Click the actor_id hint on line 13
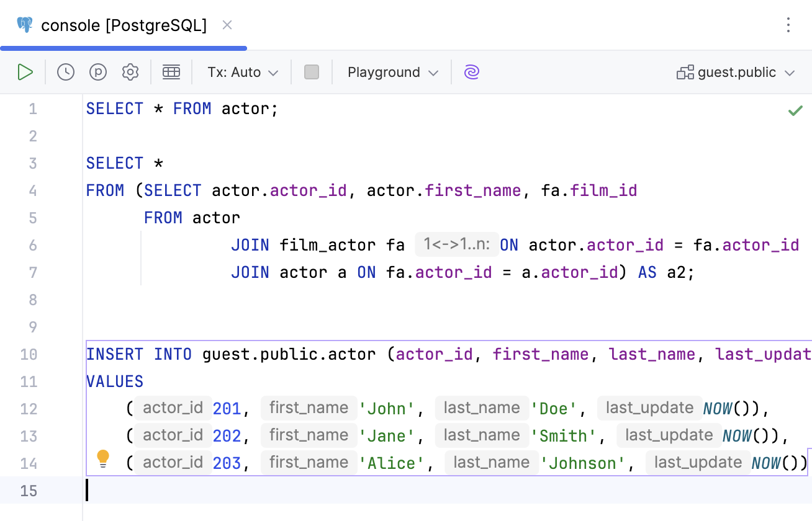 [173, 435]
